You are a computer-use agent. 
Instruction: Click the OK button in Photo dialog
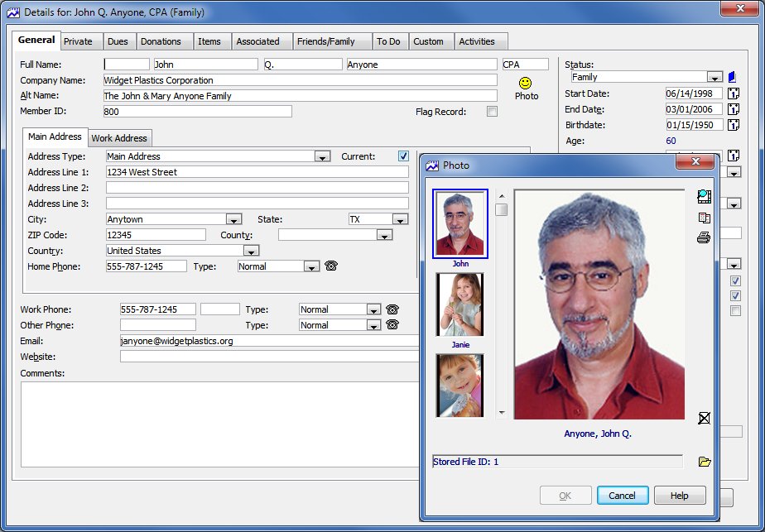(565, 496)
